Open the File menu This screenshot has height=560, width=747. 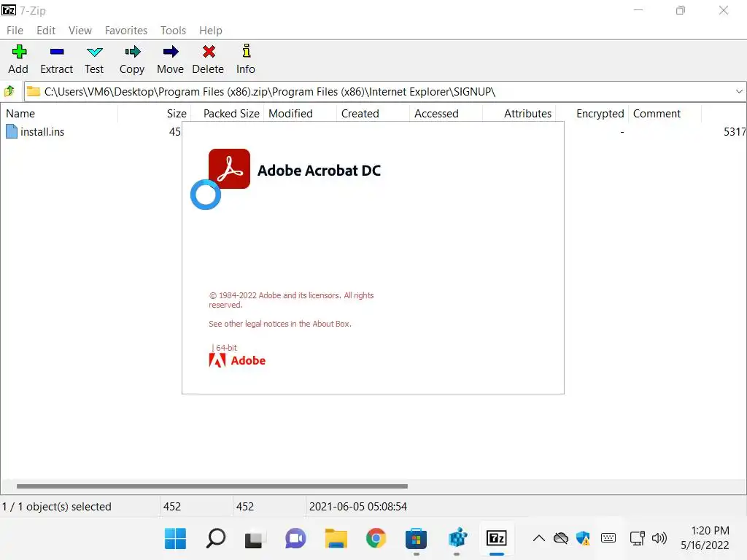[x=15, y=31]
